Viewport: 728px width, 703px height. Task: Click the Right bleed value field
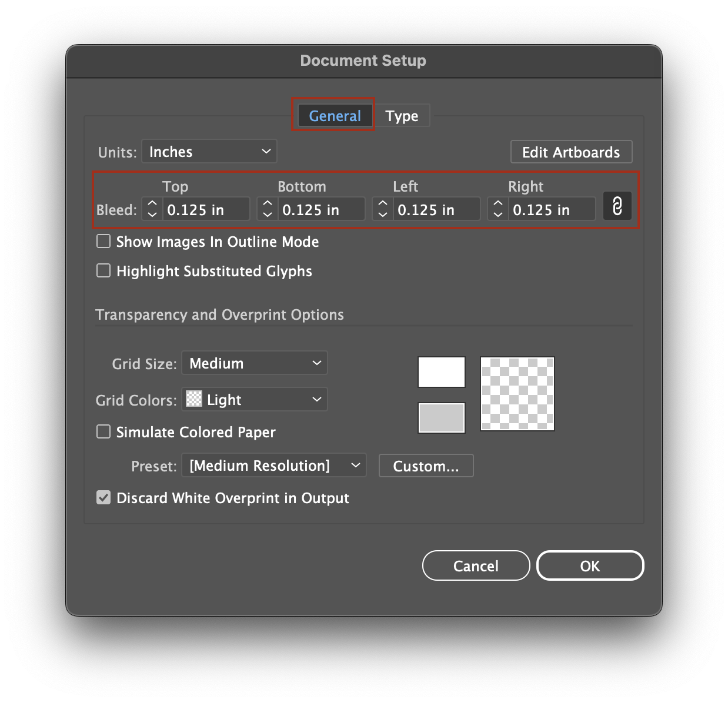coord(552,209)
